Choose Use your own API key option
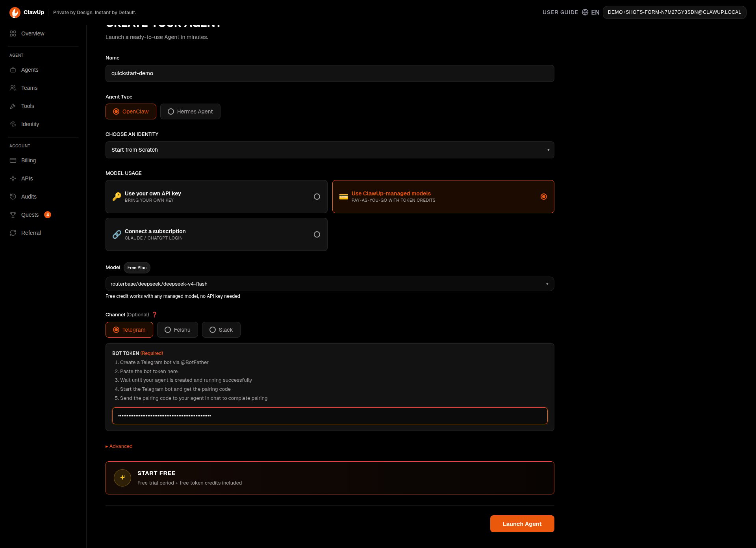756x548 pixels. 217,197
